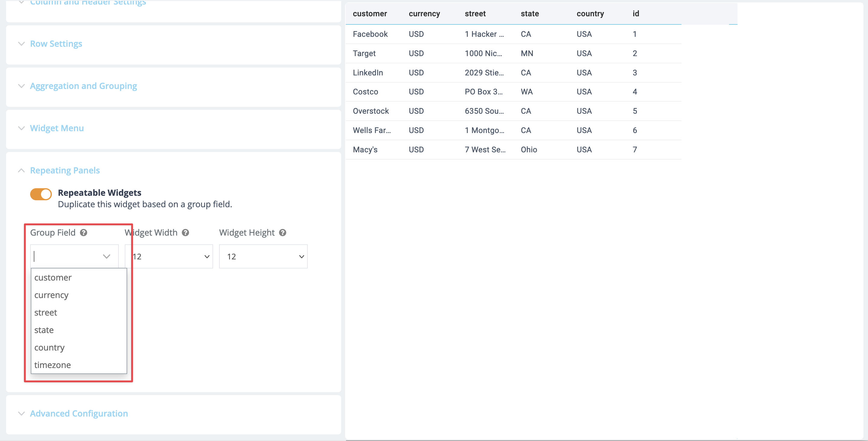
Task: Expand the Advanced Configuration section
Action: pos(78,413)
